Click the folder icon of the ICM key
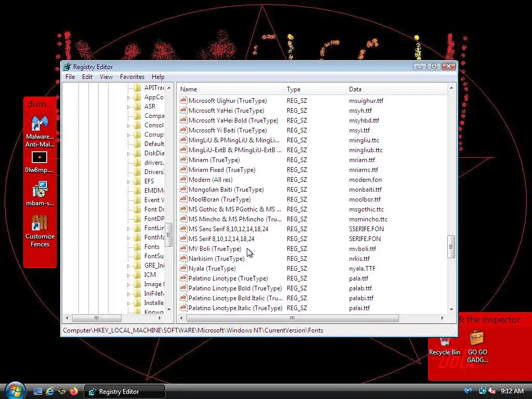Image resolution: width=532 pixels, height=399 pixels. click(137, 275)
